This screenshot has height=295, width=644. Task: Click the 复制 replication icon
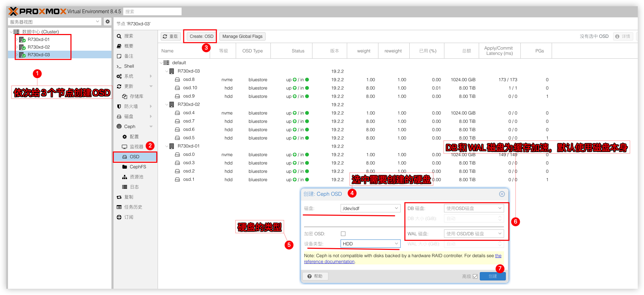[119, 197]
